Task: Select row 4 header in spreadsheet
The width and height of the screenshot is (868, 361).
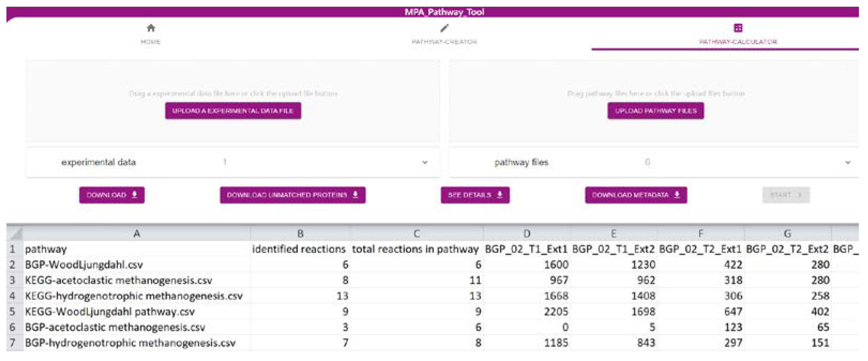Action: [13, 296]
